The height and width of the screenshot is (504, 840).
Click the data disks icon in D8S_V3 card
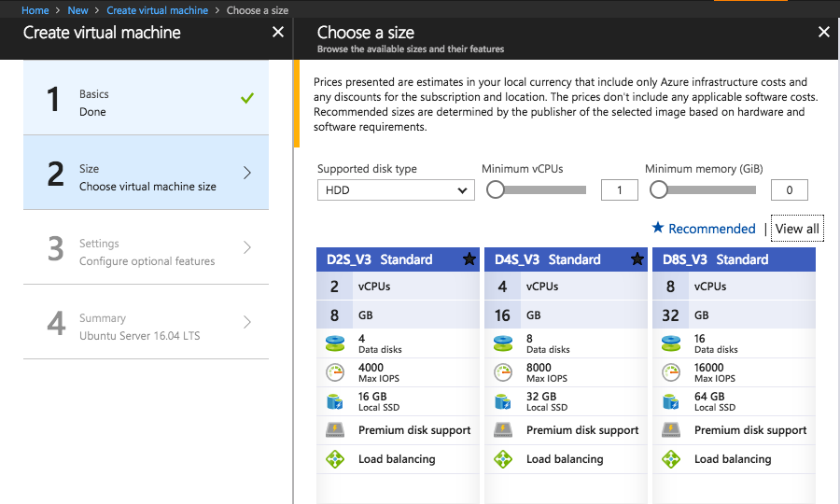pos(671,343)
